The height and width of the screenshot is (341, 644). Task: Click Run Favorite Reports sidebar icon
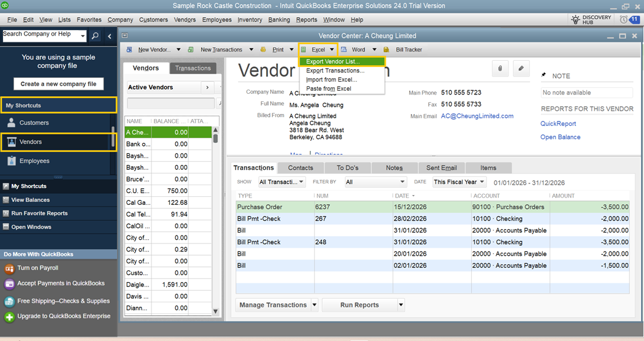click(6, 213)
